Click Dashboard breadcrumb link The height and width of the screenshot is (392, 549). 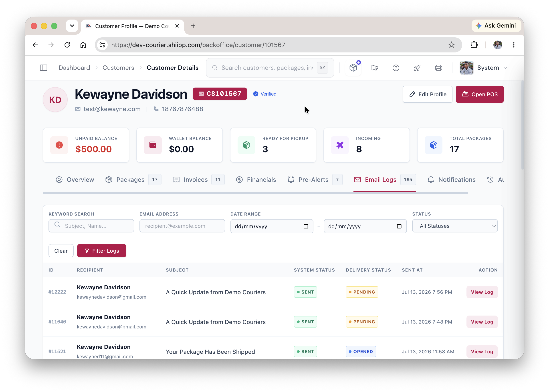click(75, 68)
